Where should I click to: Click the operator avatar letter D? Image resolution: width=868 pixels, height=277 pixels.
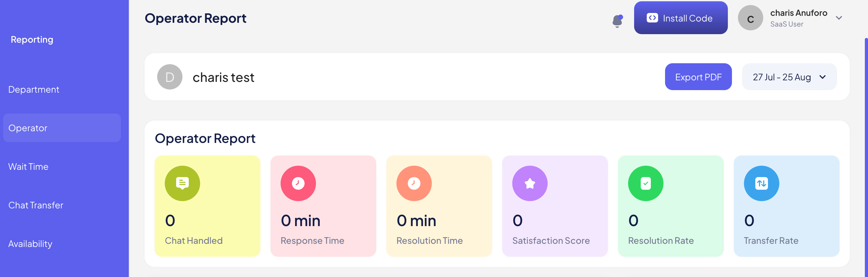click(170, 77)
